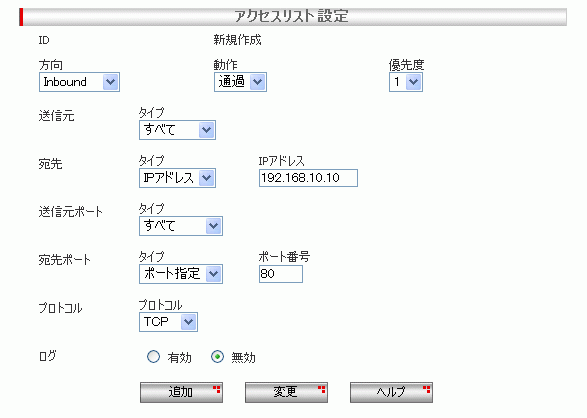
Task: Open the 送信元 type dropdown showing すべて
Action: [x=177, y=130]
